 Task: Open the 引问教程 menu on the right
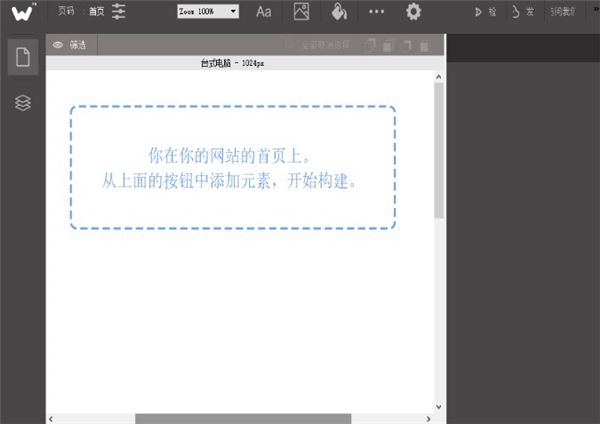click(x=563, y=12)
